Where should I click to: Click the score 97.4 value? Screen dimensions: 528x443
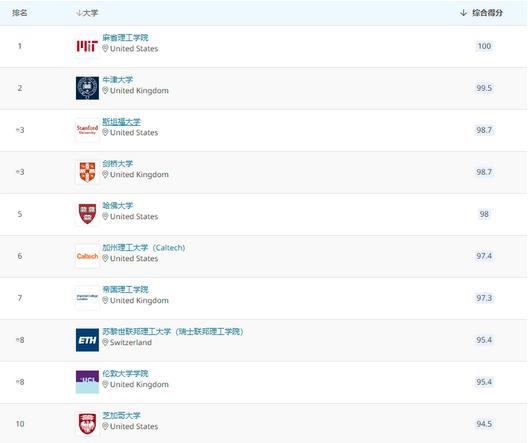click(484, 256)
